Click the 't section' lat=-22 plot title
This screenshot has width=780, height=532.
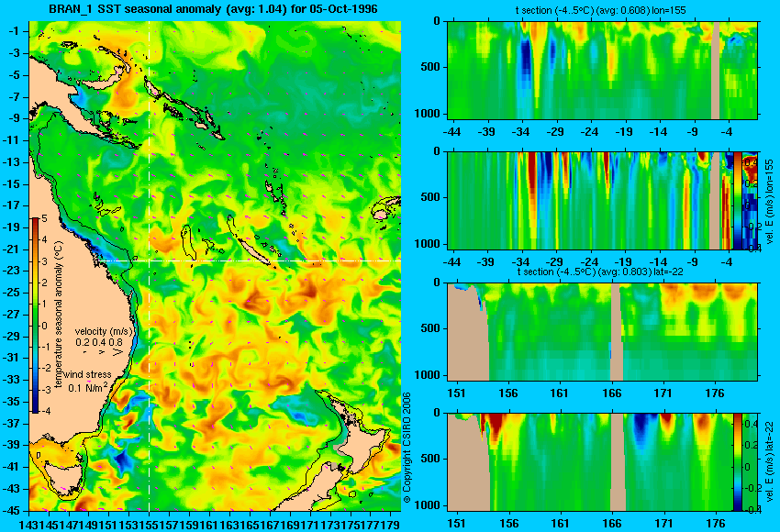pos(600,272)
